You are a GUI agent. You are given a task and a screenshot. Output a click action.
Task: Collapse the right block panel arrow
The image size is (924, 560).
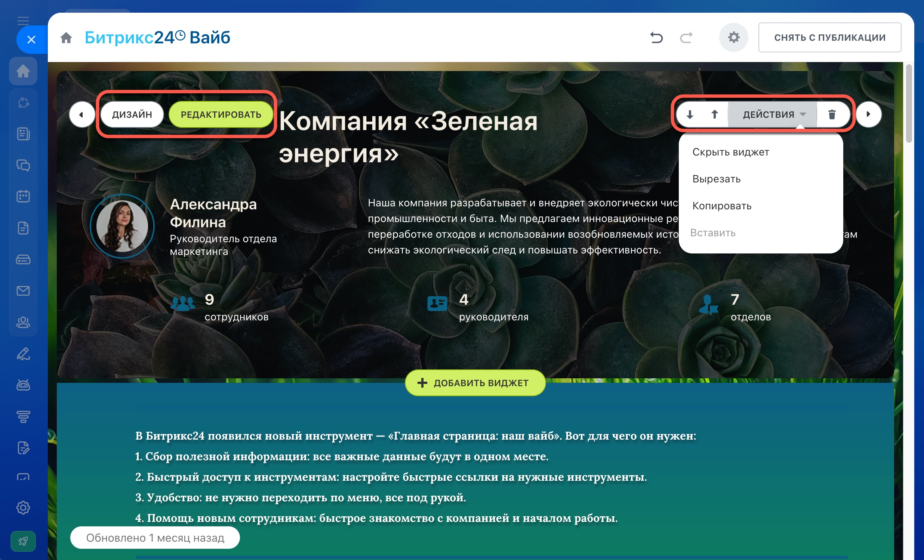point(869,114)
